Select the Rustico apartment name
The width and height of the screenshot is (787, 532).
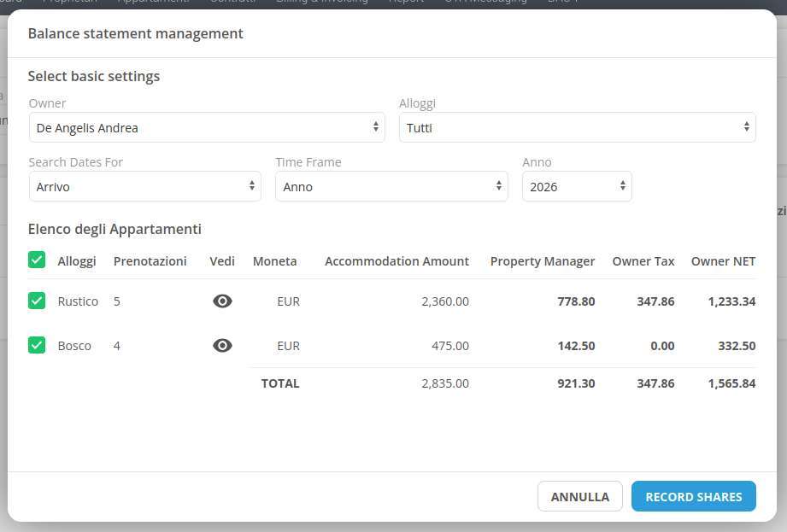(x=78, y=301)
